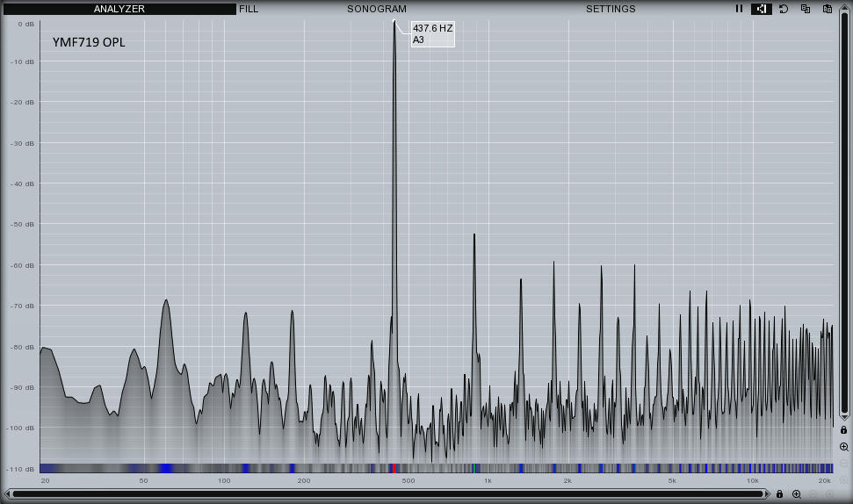Click the 1k frequency axis label
Screen dimensions: 853x504
tap(488, 480)
